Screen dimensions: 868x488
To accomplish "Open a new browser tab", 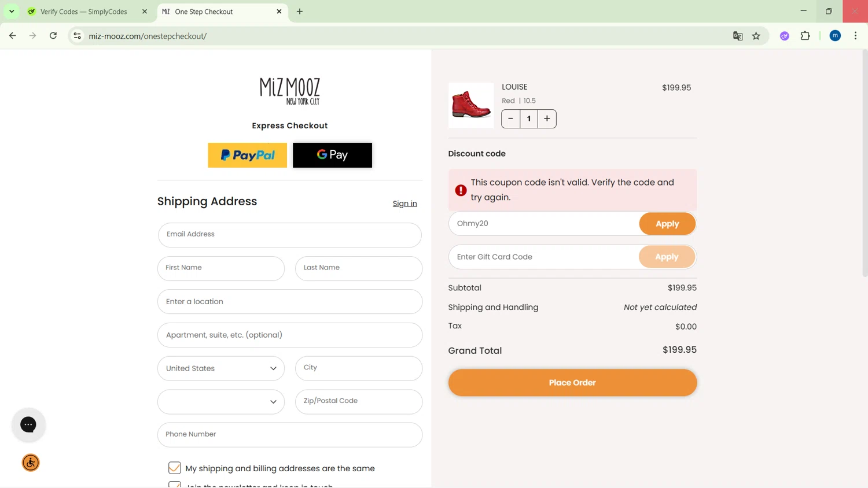I will pos(300,12).
